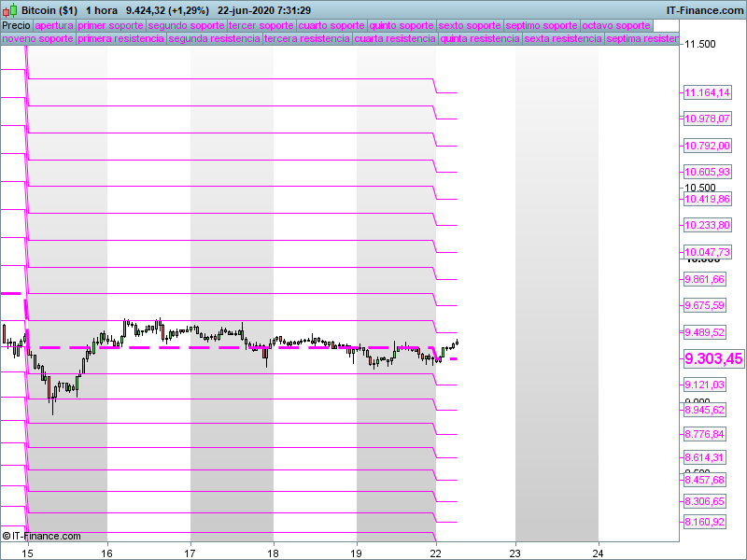Click the 'quinto soporte' legend label
The width and height of the screenshot is (747, 560).
[401, 26]
